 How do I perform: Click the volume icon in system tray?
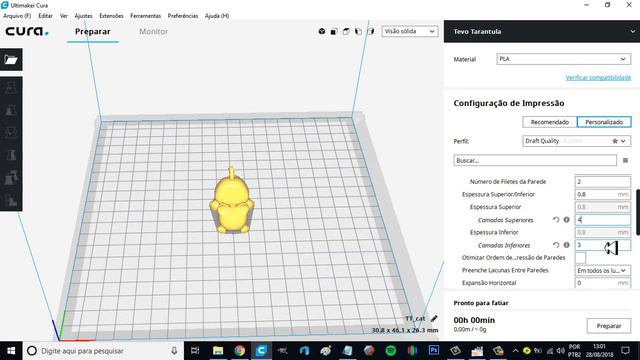(x=560, y=351)
